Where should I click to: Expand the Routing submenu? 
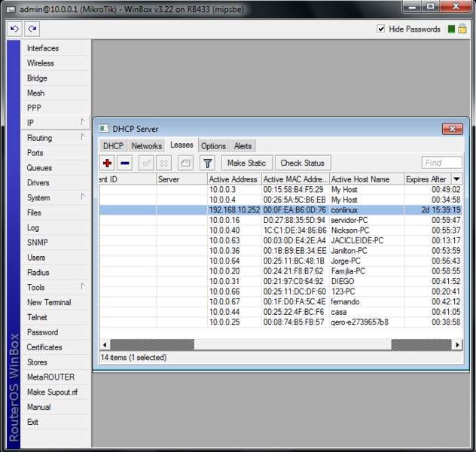coord(83,137)
